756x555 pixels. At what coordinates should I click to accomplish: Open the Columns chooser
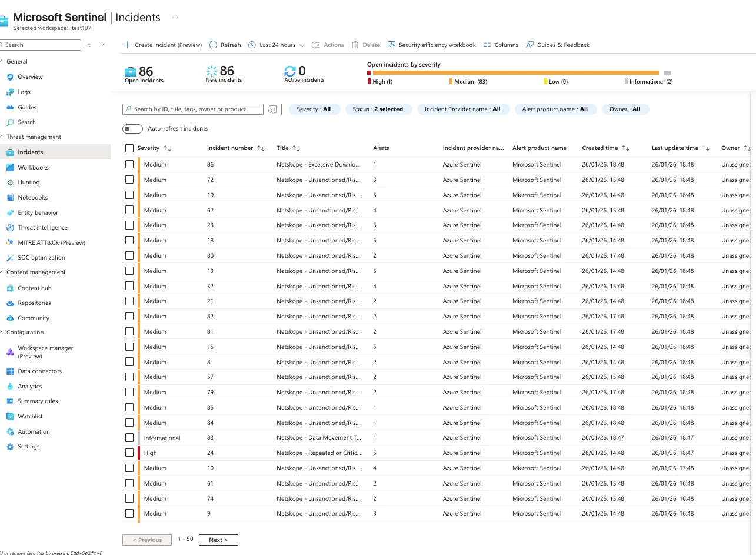coord(501,45)
